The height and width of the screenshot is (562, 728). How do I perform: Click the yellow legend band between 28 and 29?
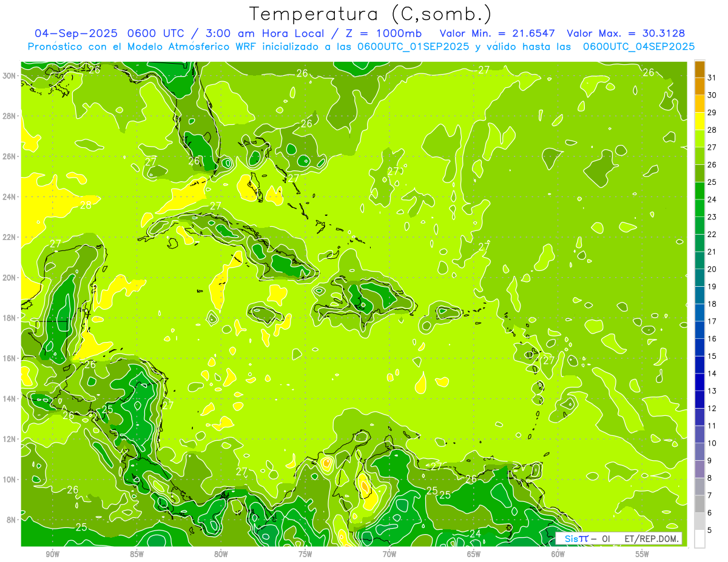699,122
